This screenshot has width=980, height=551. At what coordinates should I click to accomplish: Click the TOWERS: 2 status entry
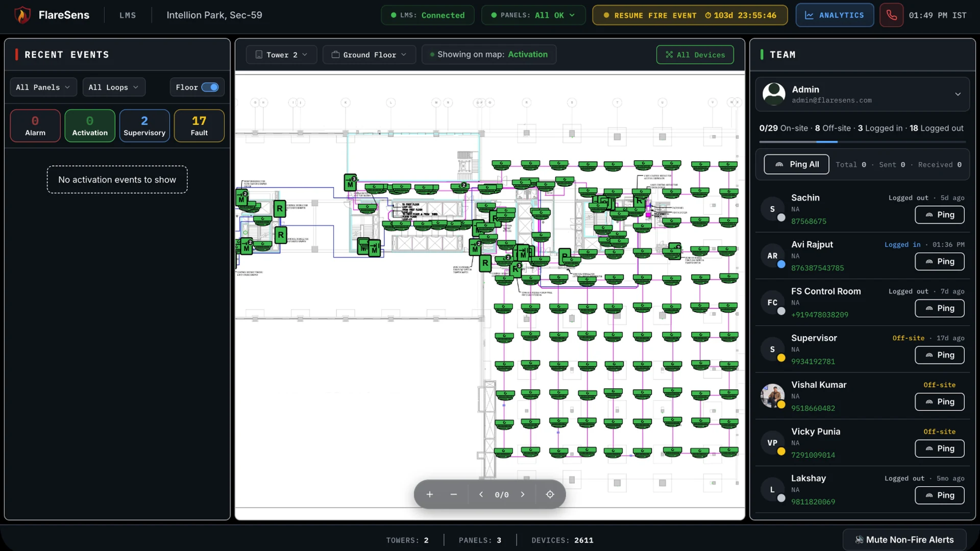point(407,540)
